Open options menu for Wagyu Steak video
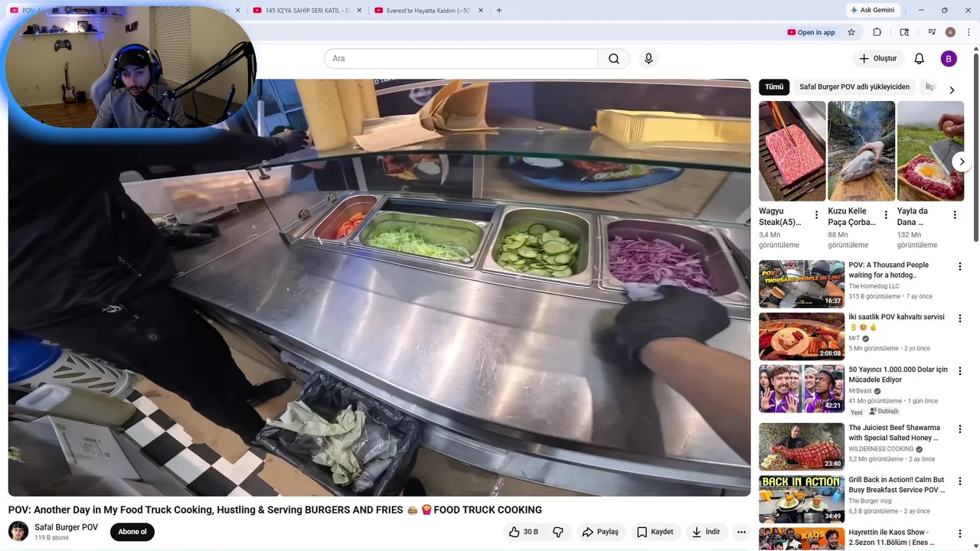The width and height of the screenshot is (980, 551). pyautogui.click(x=816, y=215)
